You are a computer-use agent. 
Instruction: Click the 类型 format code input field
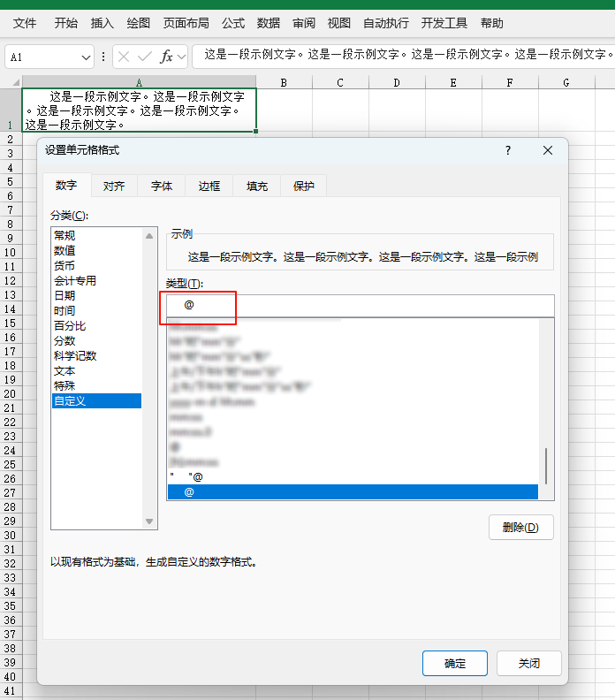(360, 305)
